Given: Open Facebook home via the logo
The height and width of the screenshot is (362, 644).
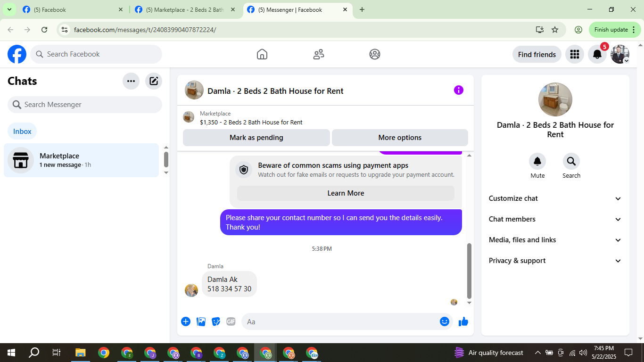Looking at the screenshot, I should point(17,54).
